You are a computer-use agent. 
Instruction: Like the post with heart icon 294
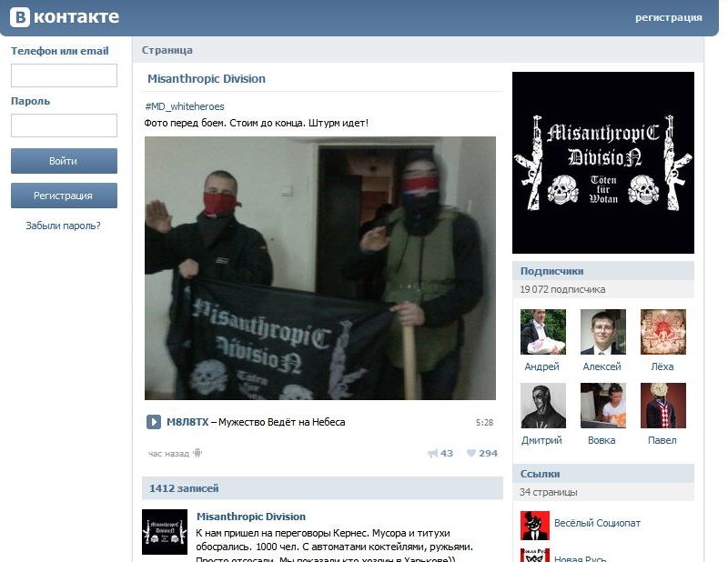pyautogui.click(x=470, y=453)
